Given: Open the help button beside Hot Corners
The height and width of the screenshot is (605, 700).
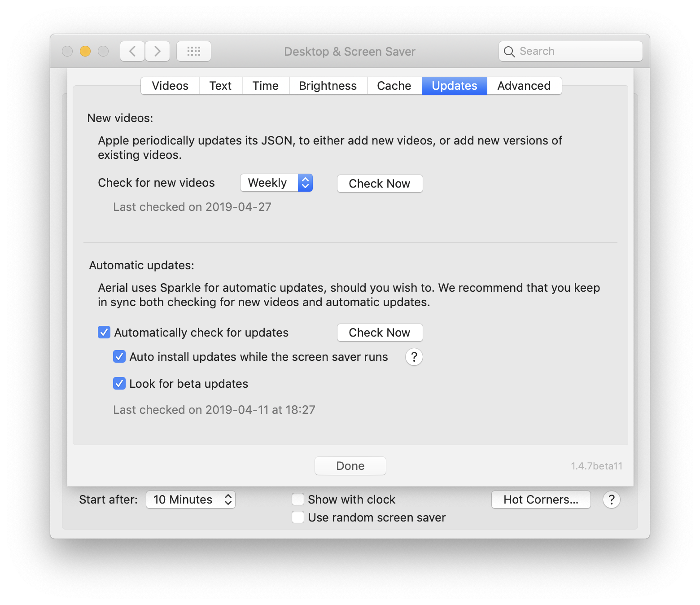Looking at the screenshot, I should tap(612, 500).
